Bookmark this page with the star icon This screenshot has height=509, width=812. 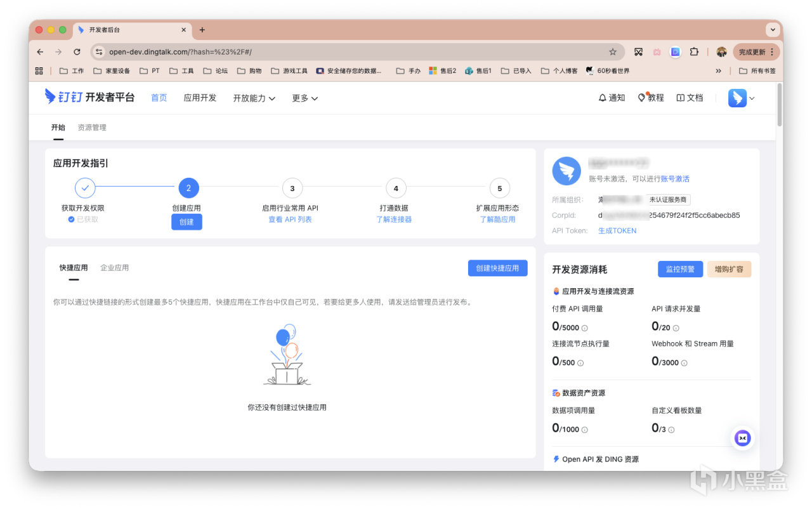tap(613, 52)
